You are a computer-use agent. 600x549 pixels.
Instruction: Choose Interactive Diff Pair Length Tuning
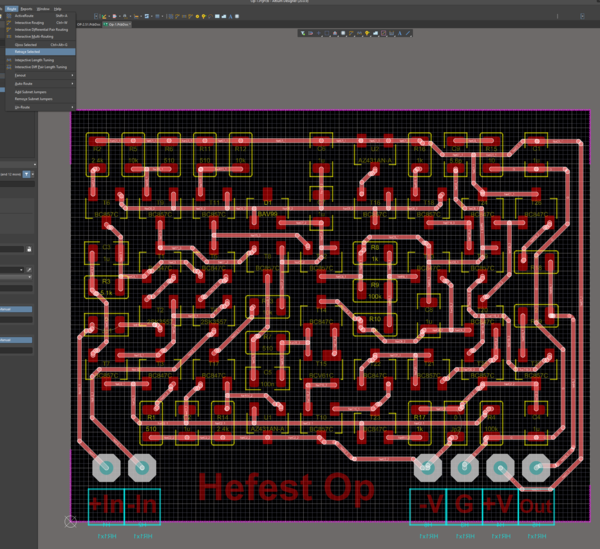coord(41,67)
